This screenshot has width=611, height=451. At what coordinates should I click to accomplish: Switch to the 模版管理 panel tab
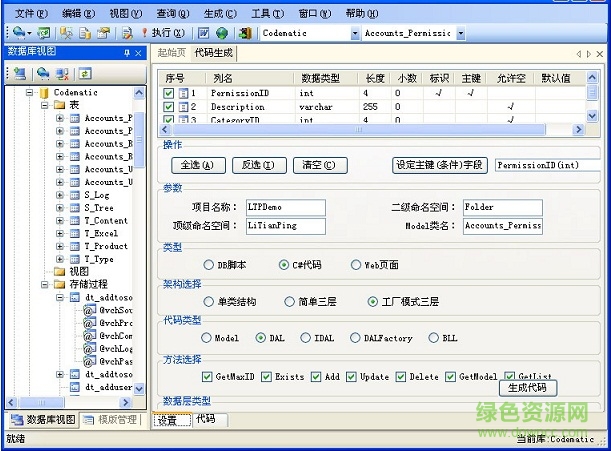pyautogui.click(x=112, y=420)
